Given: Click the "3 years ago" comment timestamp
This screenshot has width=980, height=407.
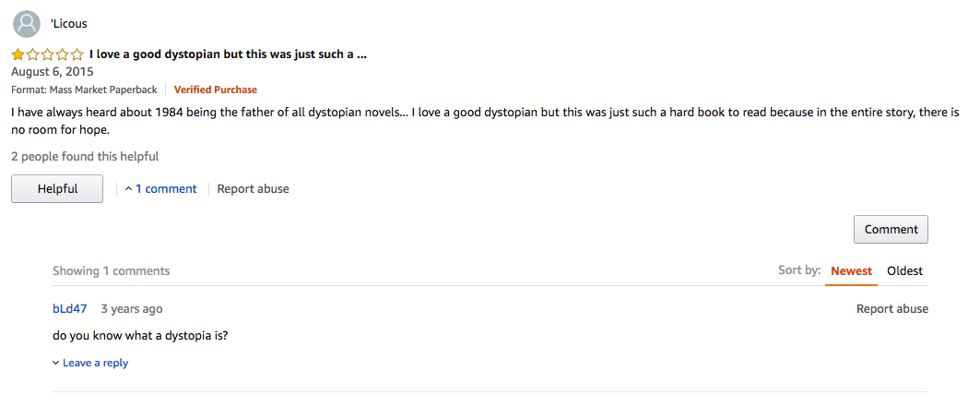Looking at the screenshot, I should 131,309.
